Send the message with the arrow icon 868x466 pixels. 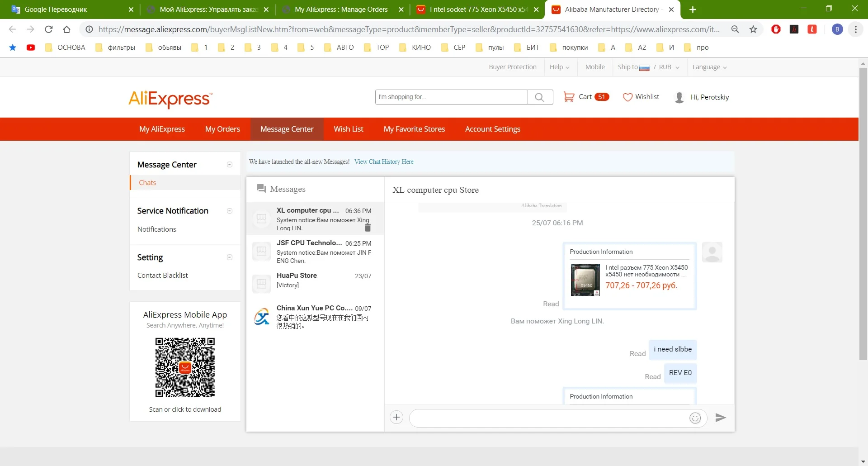721,418
